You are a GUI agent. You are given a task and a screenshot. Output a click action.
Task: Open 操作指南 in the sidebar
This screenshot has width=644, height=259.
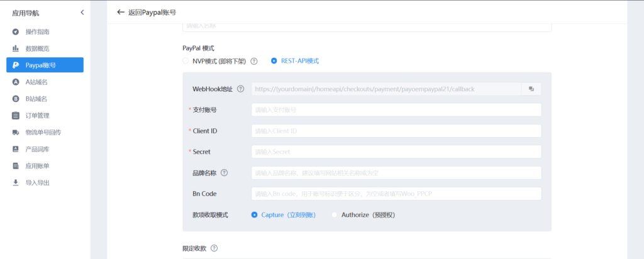tap(37, 31)
